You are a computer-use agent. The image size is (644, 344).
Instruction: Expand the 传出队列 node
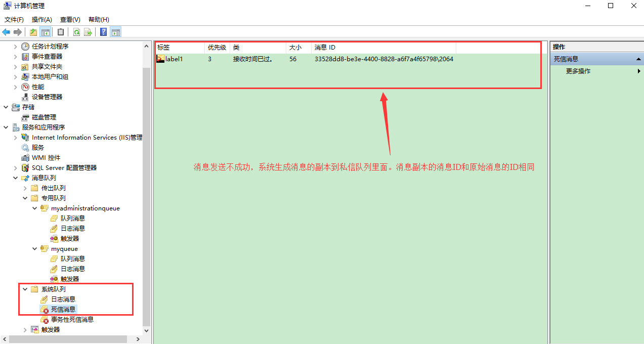25,188
